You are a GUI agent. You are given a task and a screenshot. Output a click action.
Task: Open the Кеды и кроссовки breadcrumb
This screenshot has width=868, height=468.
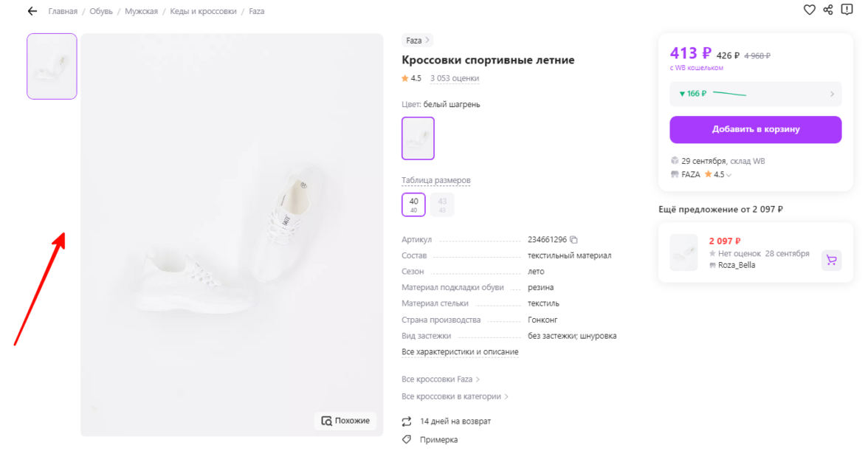[x=203, y=12]
